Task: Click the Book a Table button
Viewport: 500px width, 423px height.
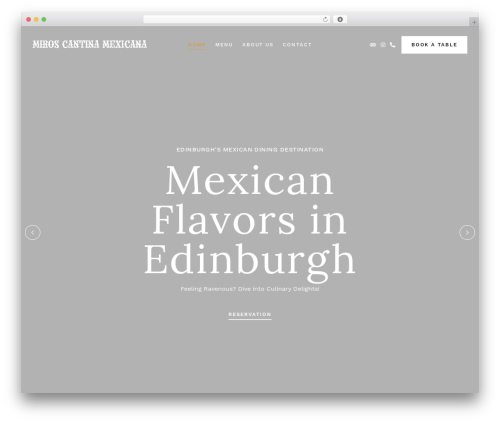Action: (434, 45)
